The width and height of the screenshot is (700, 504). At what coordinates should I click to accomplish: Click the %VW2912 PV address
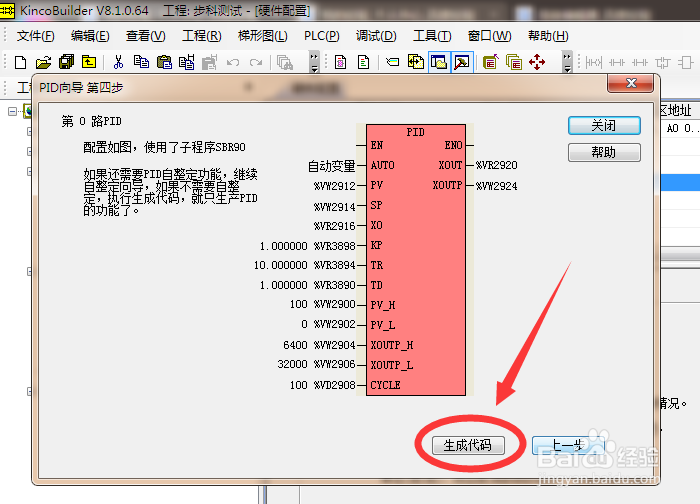tap(335, 186)
